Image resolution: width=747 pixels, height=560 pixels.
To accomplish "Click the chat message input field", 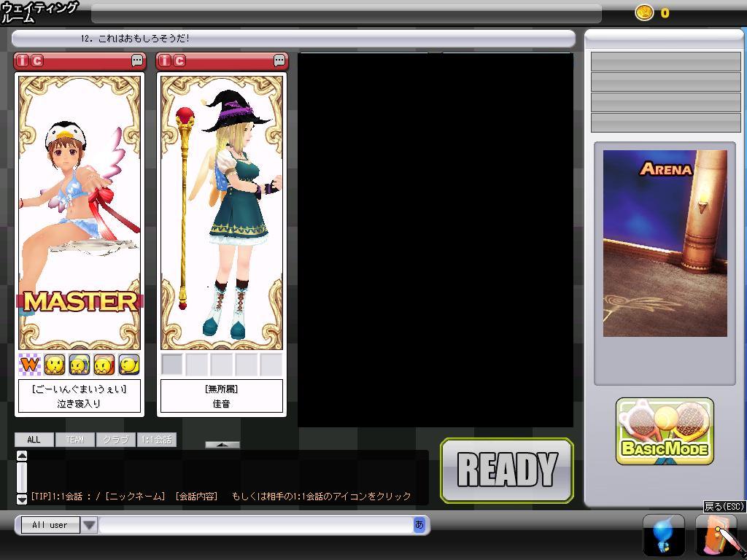I will [255, 525].
